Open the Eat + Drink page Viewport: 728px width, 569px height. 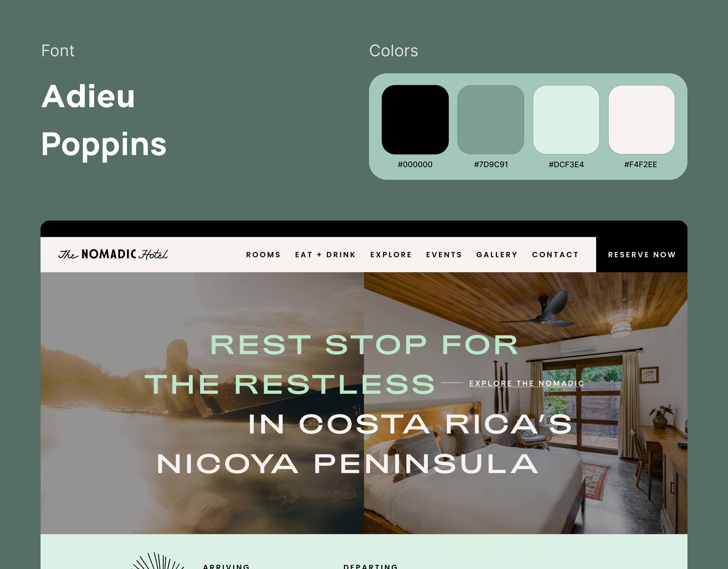click(x=325, y=255)
